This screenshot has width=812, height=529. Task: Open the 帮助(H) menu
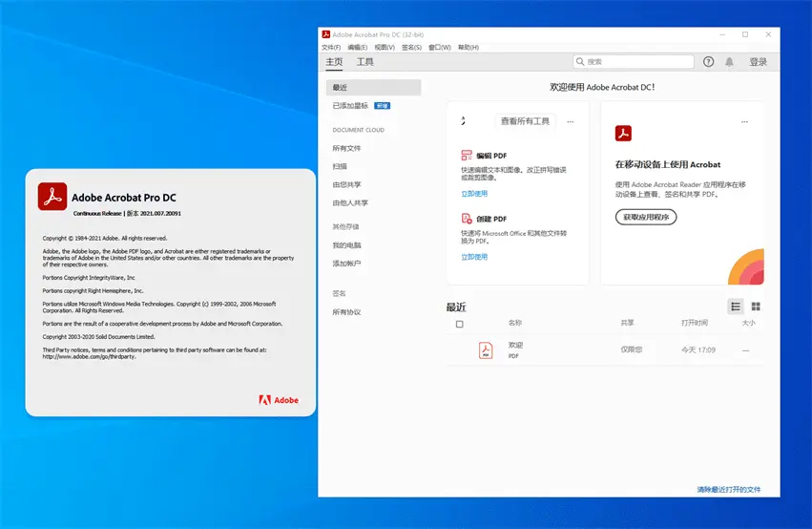tap(468, 47)
